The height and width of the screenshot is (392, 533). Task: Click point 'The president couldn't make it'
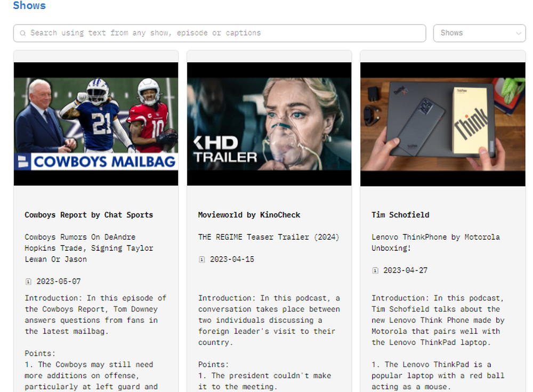264,381
